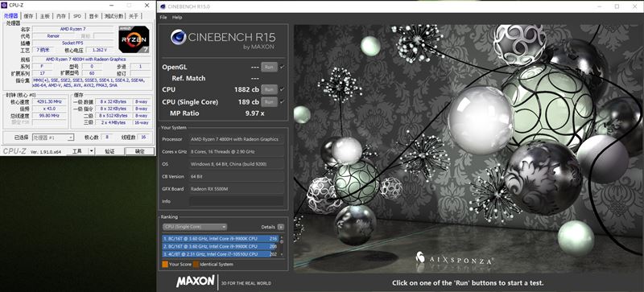This screenshot has height=292, width=644.
Task: Click the 确定 button in CPU-Z
Action: click(x=140, y=151)
